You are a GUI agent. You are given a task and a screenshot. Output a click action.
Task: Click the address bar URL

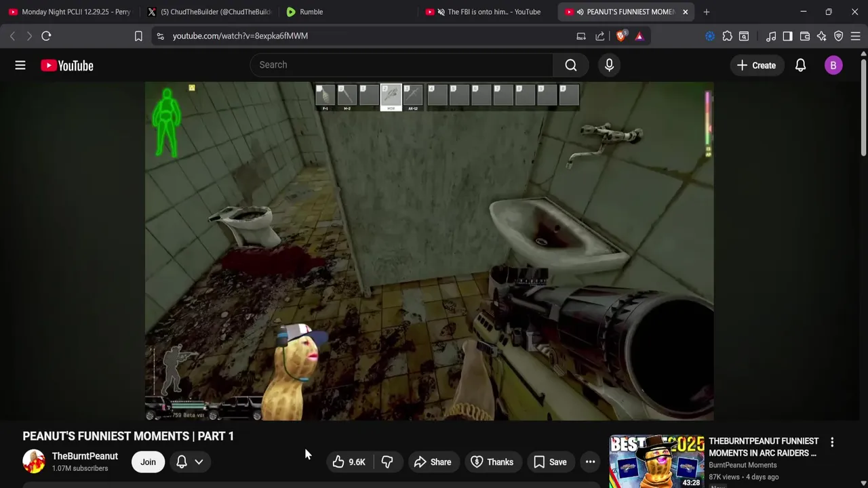(x=240, y=36)
